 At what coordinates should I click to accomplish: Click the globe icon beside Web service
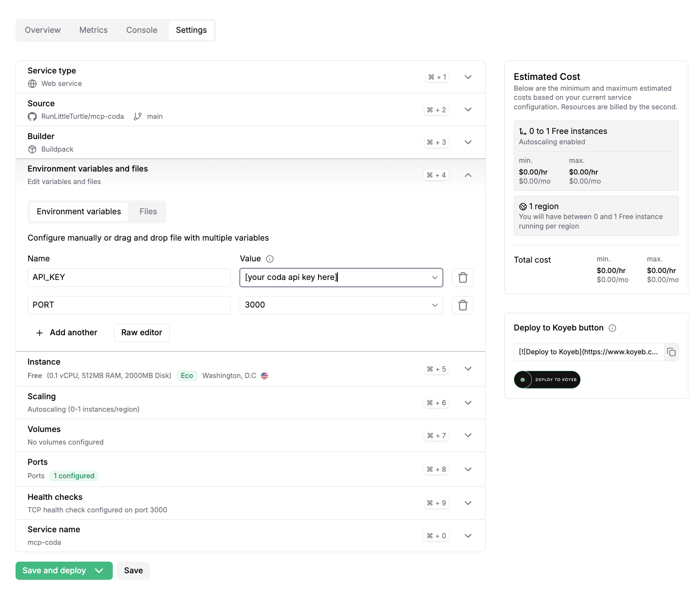[x=32, y=84]
